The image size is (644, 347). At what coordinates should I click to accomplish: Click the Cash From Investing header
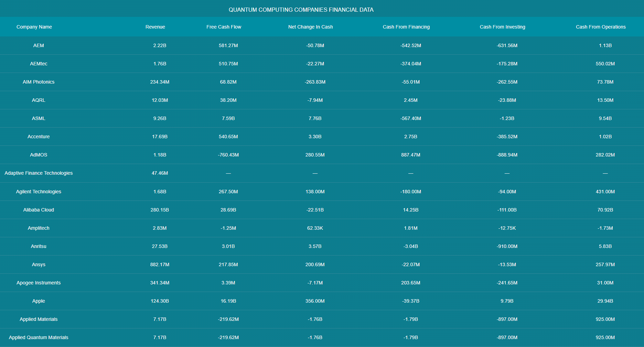pos(502,27)
